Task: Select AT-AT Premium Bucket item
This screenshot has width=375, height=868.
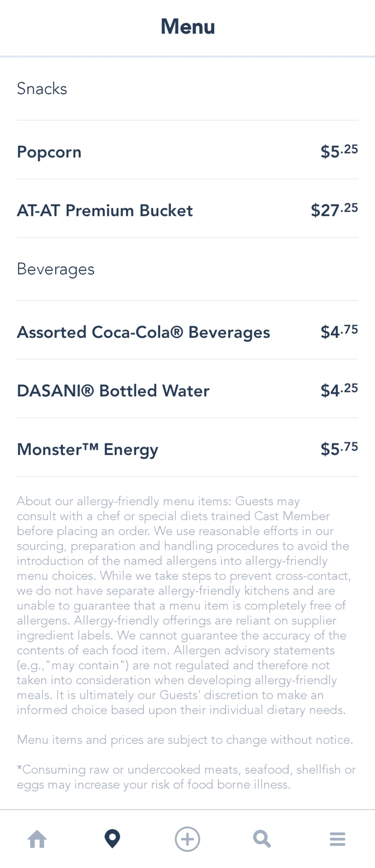Action: point(105,211)
